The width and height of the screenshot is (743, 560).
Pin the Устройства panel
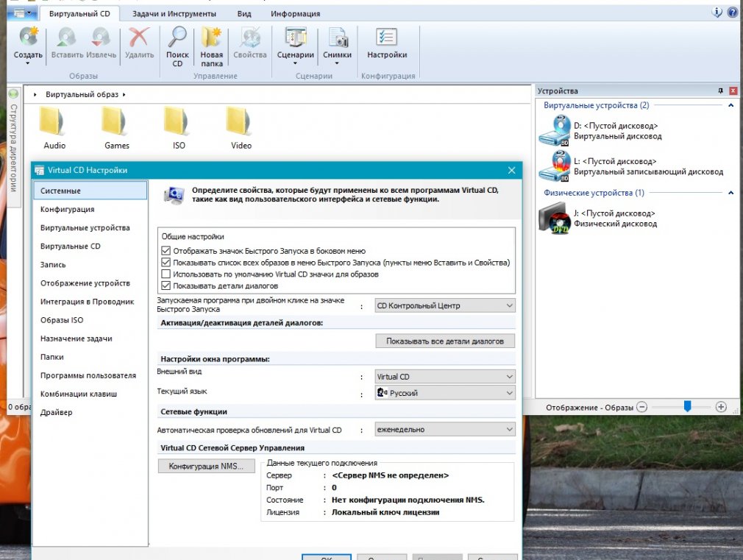tap(721, 91)
